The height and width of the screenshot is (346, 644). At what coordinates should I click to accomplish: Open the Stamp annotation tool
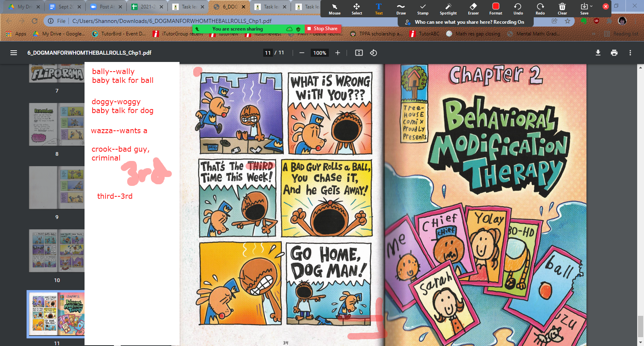point(423,9)
